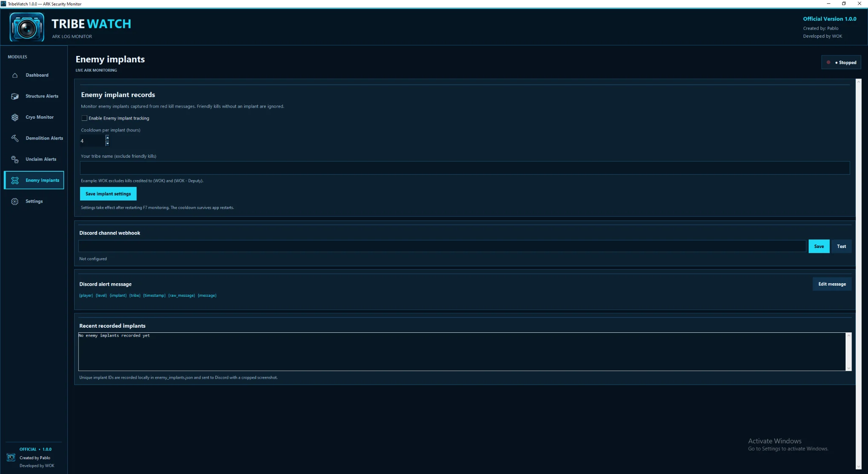Click the Structure Alerts cube icon

point(15,96)
